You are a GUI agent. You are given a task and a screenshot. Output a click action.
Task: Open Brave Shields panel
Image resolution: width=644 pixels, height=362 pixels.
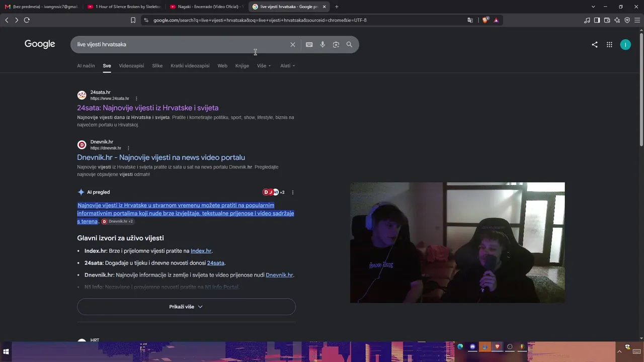tap(486, 20)
